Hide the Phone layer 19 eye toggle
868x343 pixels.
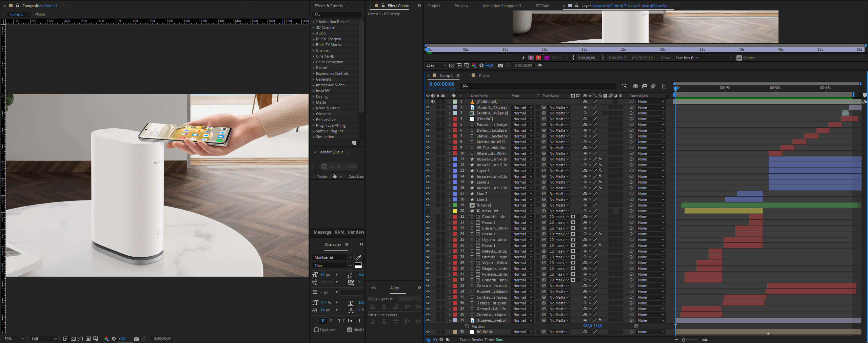(428, 205)
